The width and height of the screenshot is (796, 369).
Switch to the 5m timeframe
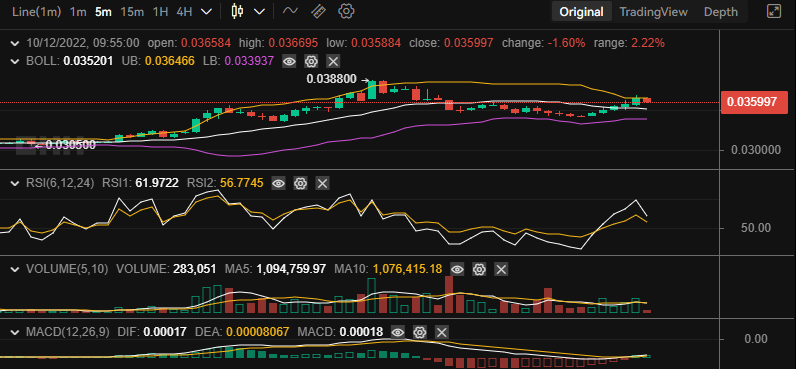[x=103, y=12]
